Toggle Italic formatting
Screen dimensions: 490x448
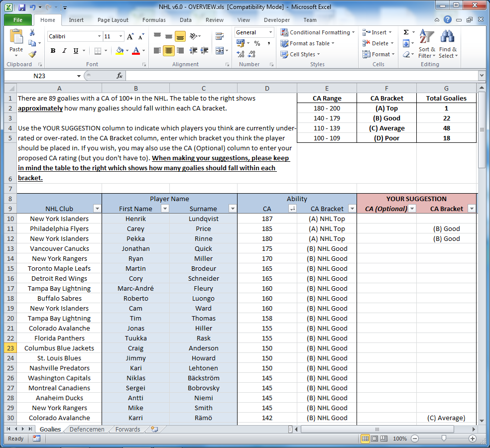click(x=64, y=51)
